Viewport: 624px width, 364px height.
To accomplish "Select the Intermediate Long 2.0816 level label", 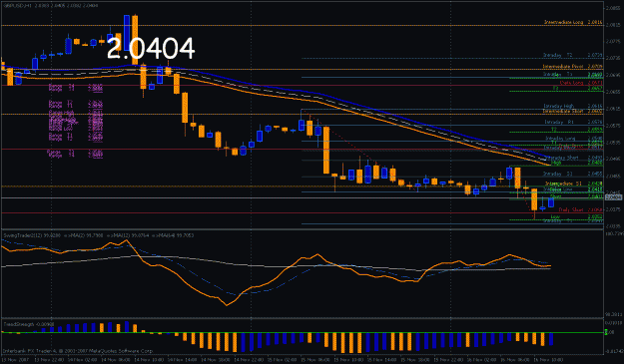I will 573,22.
